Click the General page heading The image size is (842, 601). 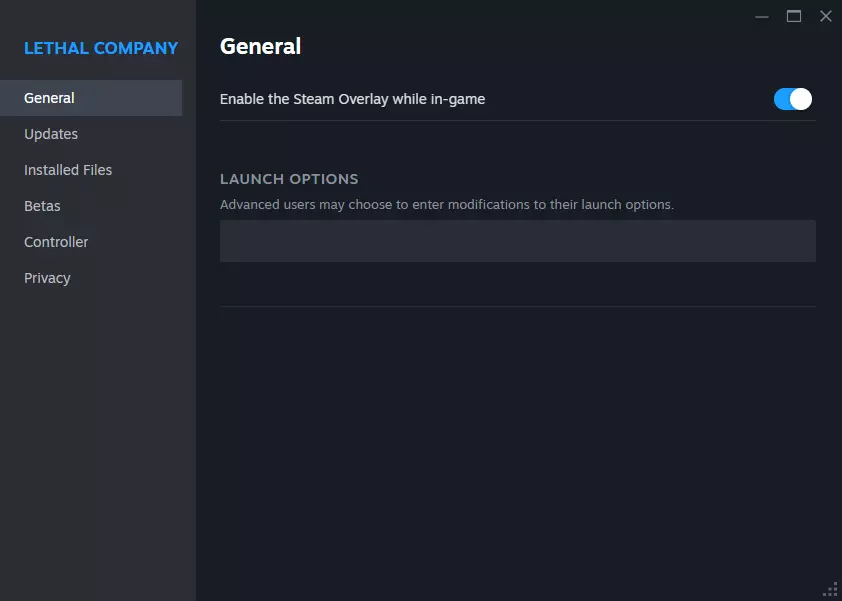click(260, 46)
